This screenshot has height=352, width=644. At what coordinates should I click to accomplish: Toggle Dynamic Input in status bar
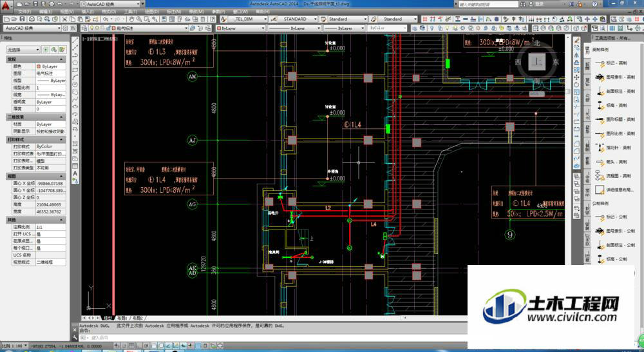click(x=184, y=346)
